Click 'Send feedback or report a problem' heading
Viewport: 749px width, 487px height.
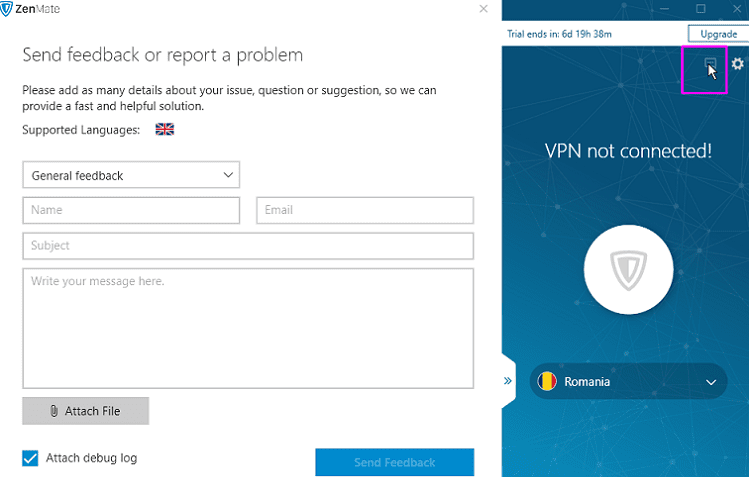click(163, 55)
